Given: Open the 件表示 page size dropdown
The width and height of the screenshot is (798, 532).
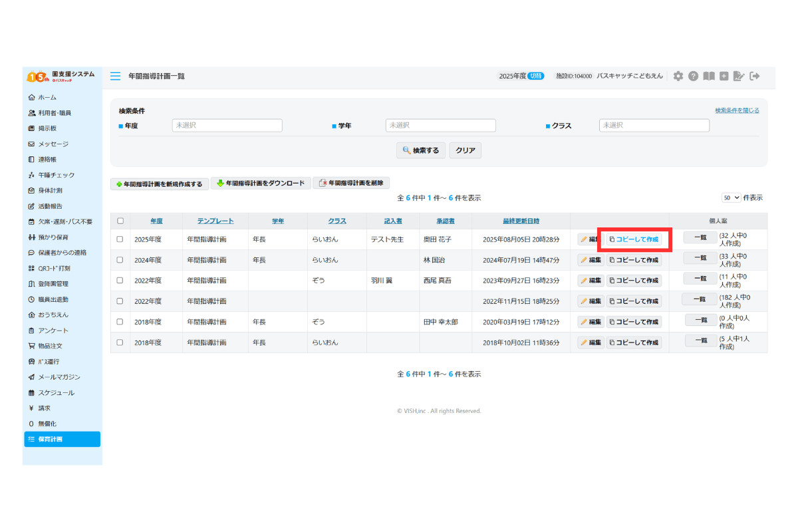Looking at the screenshot, I should 731,198.
